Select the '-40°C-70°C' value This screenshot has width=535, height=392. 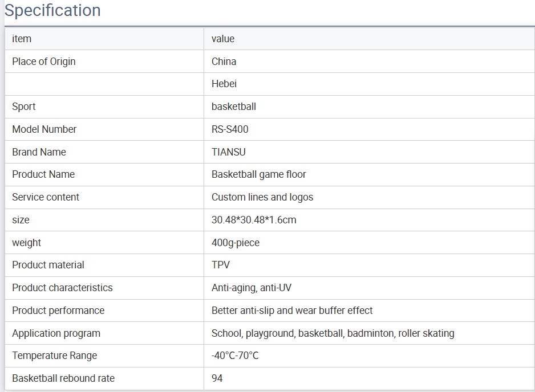coord(235,356)
